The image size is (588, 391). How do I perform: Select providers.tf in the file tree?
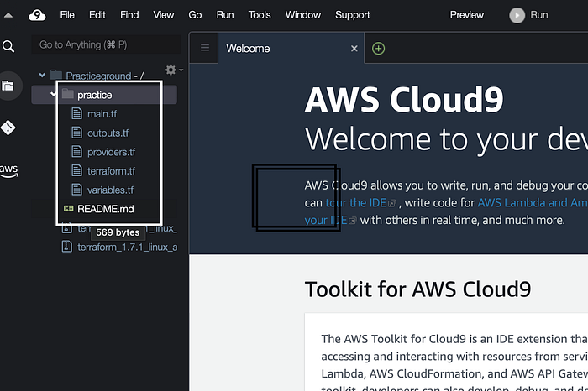coord(112,152)
